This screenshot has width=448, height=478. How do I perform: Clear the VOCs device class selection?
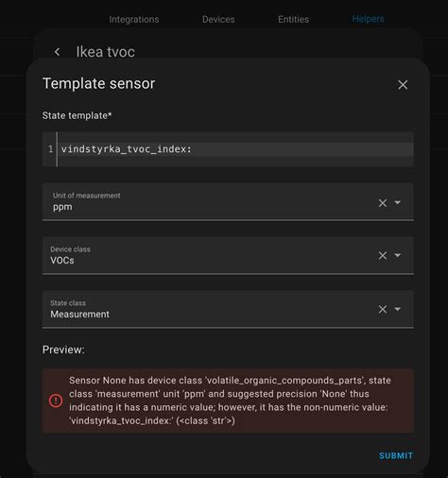coord(383,255)
